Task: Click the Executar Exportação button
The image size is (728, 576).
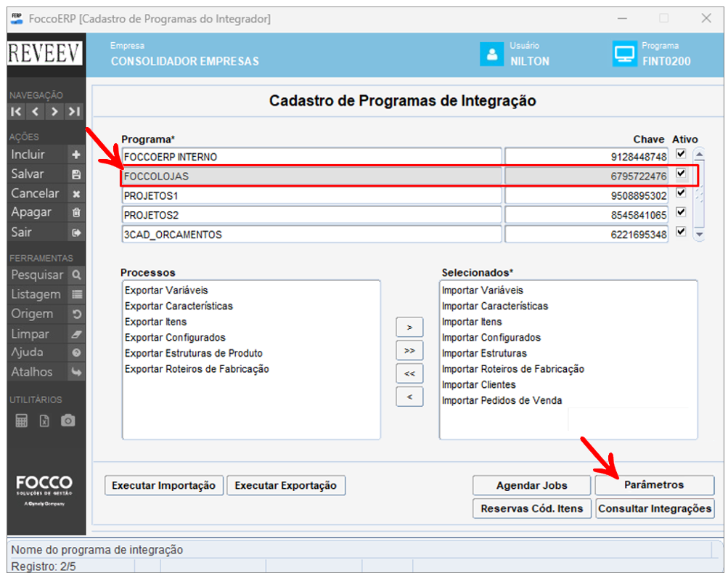Action: [x=286, y=485]
